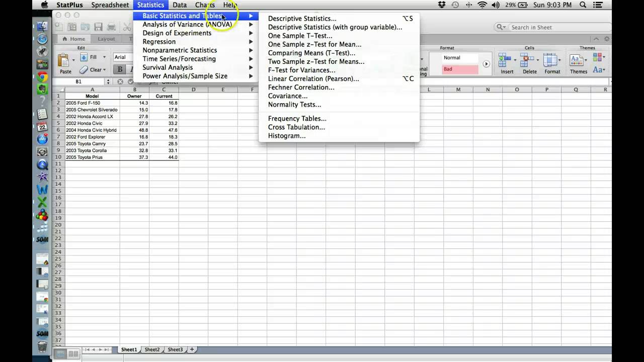This screenshot has width=644, height=362.
Task: Open Power Analysis/Sample Size submenu
Action: (196, 76)
